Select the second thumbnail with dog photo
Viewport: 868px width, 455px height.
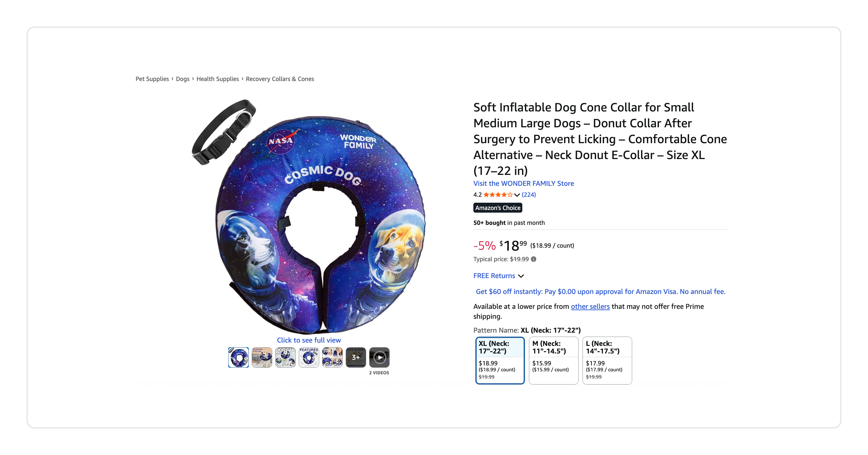(262, 357)
